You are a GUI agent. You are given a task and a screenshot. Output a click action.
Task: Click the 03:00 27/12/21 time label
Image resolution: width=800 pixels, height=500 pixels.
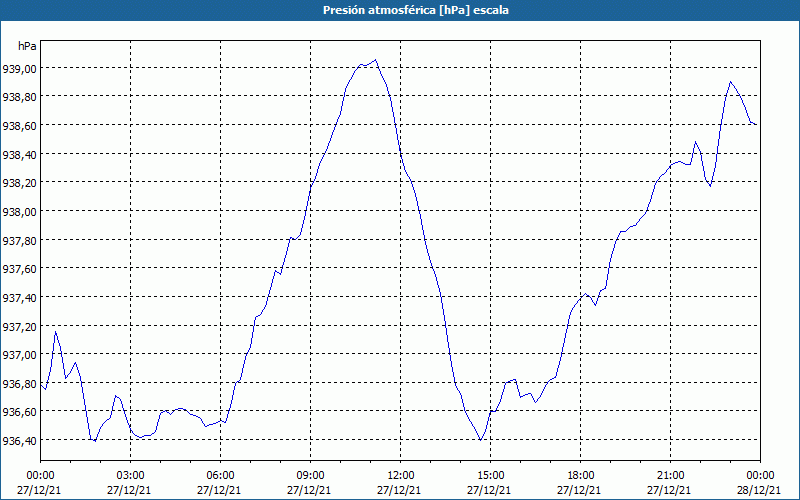[x=131, y=482]
